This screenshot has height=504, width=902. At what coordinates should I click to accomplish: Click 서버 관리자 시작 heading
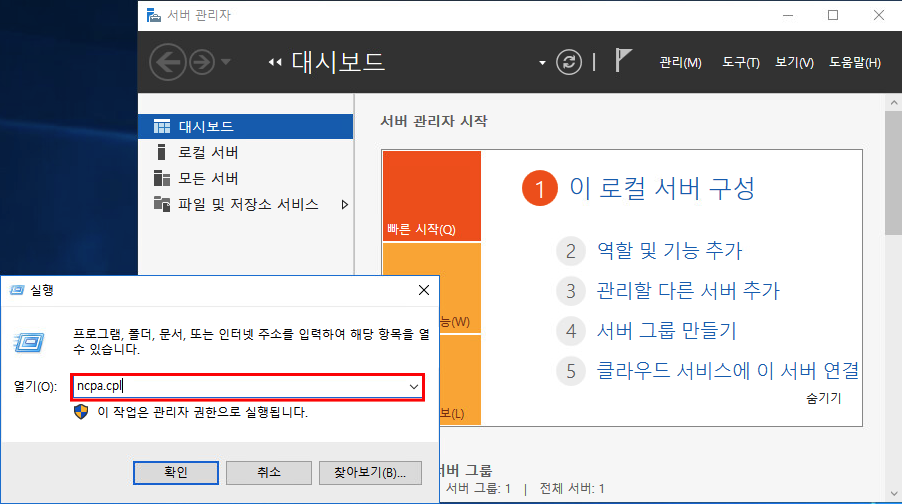pos(434,121)
